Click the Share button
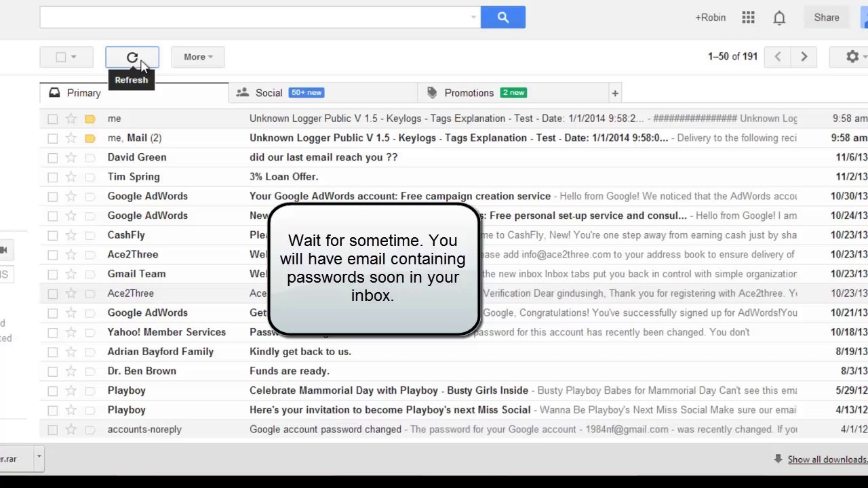The height and width of the screenshot is (488, 868). tap(827, 18)
